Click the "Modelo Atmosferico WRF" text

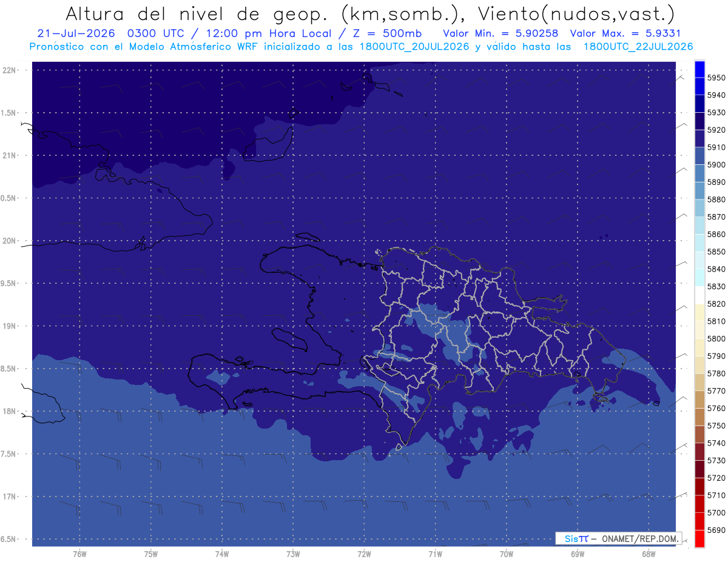click(195, 47)
